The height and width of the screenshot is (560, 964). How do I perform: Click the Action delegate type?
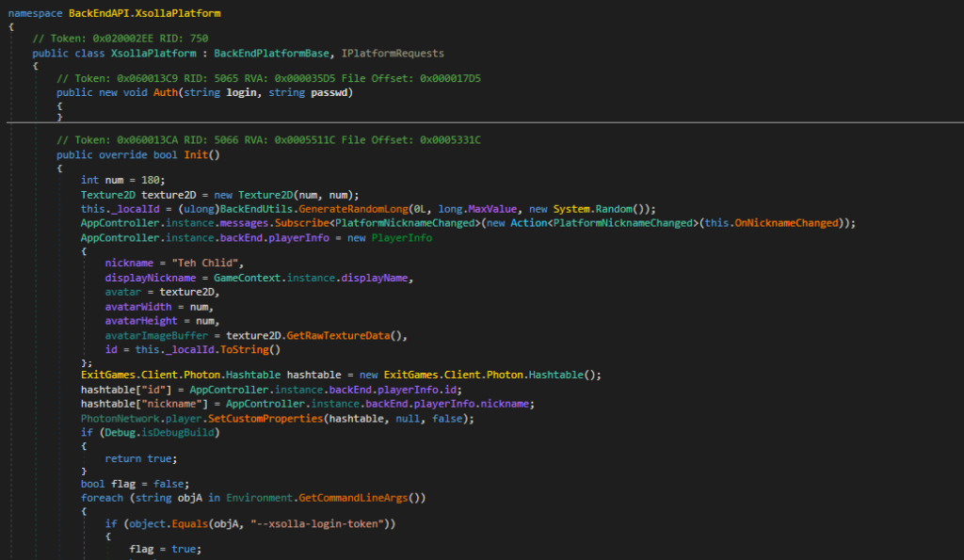[x=529, y=222]
